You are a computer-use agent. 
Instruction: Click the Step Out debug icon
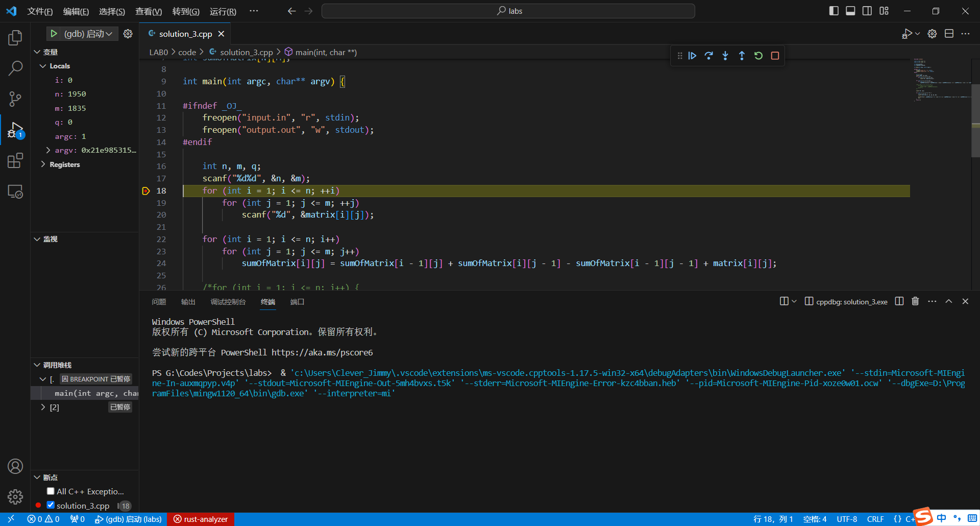pos(742,56)
